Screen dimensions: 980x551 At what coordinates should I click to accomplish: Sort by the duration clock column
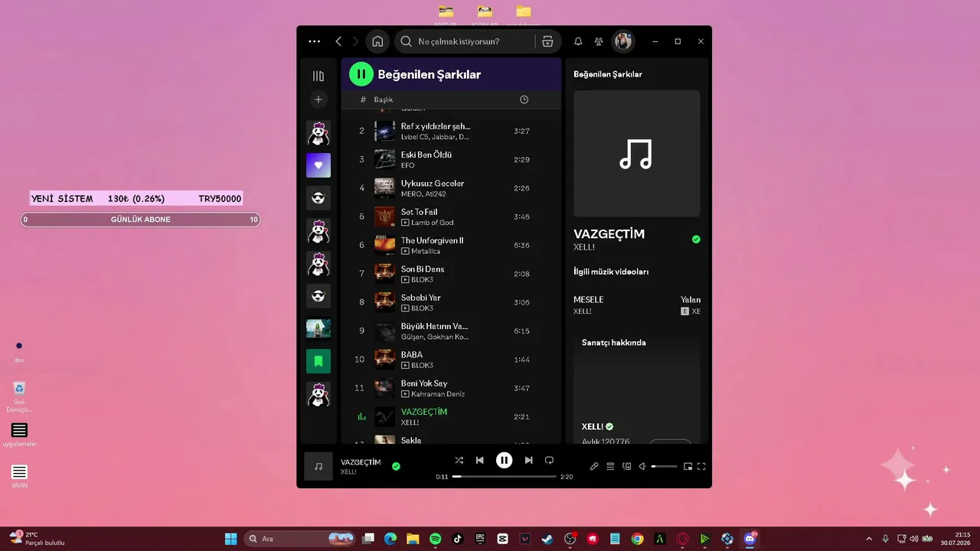click(524, 99)
